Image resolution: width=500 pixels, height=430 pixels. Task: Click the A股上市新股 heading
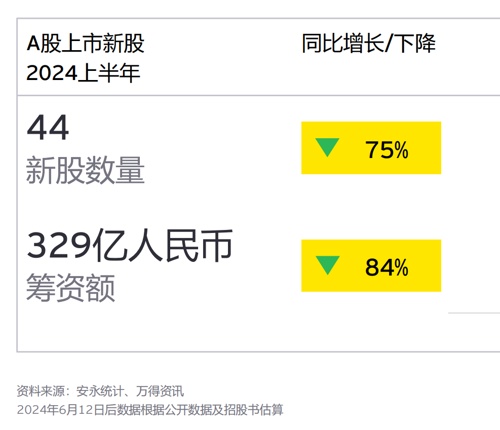(x=85, y=43)
